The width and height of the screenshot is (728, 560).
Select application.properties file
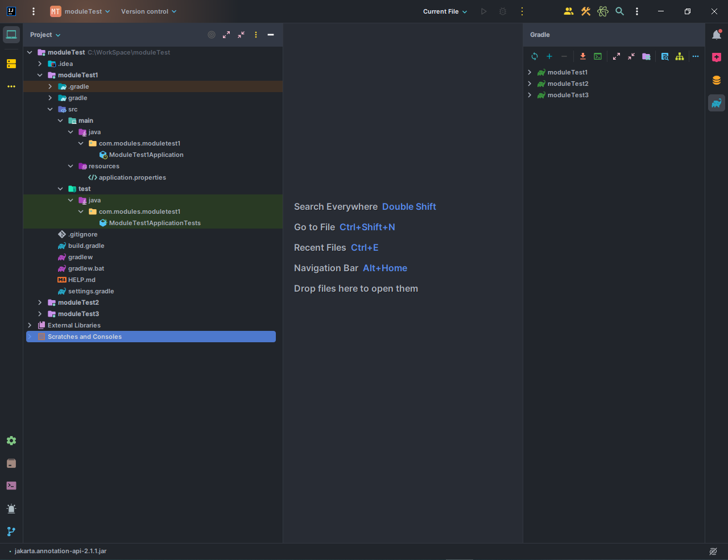pos(133,177)
